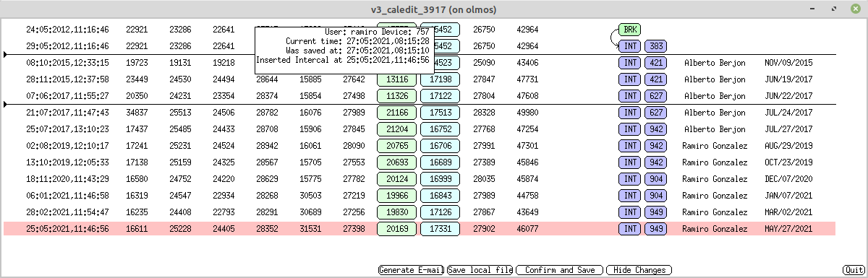Click Alberto Berjon in JUL/24/2017 row
This screenshot has width=868, height=278.
click(715, 113)
